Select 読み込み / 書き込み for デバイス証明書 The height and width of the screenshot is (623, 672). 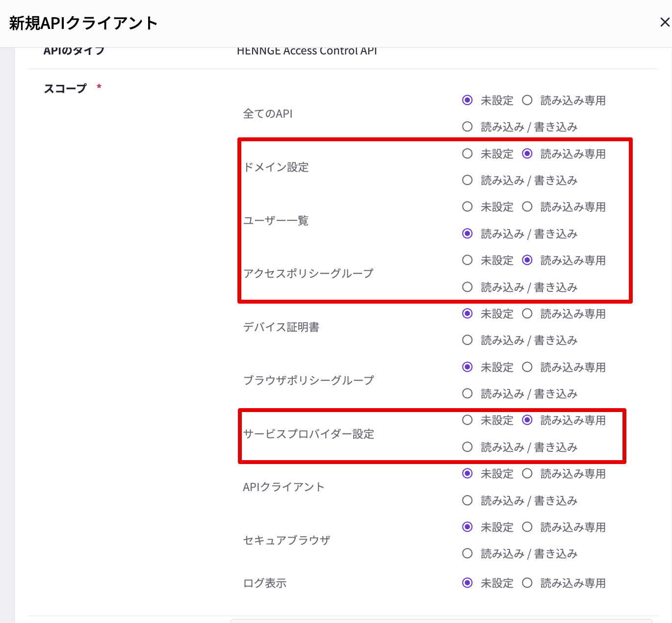[467, 340]
